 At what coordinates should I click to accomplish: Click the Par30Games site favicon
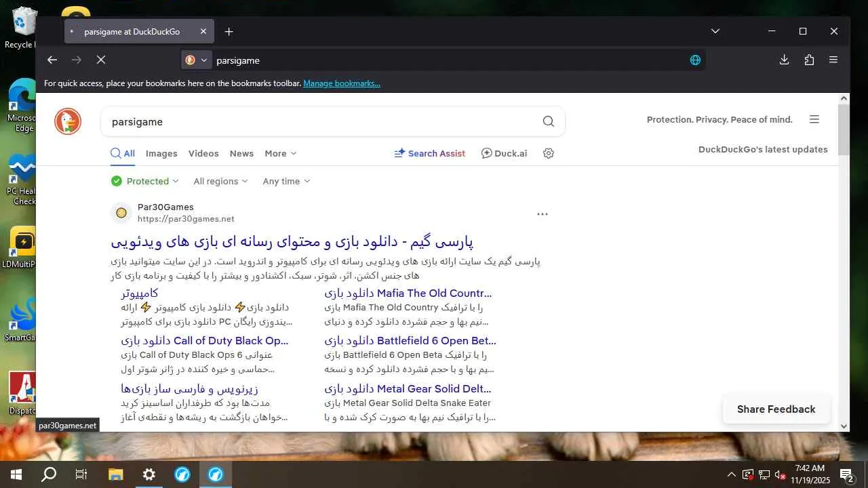click(121, 213)
